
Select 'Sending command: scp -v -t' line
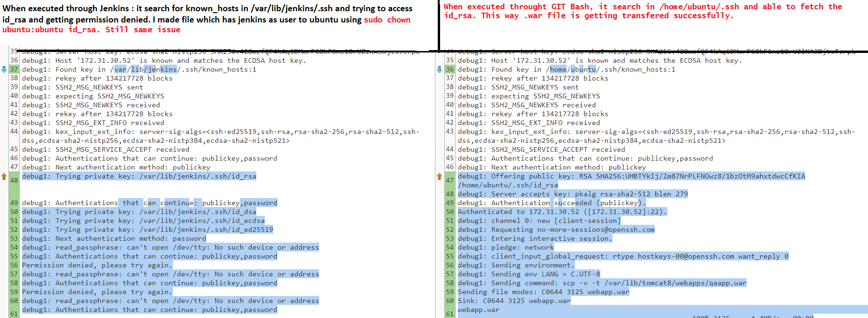602,283
